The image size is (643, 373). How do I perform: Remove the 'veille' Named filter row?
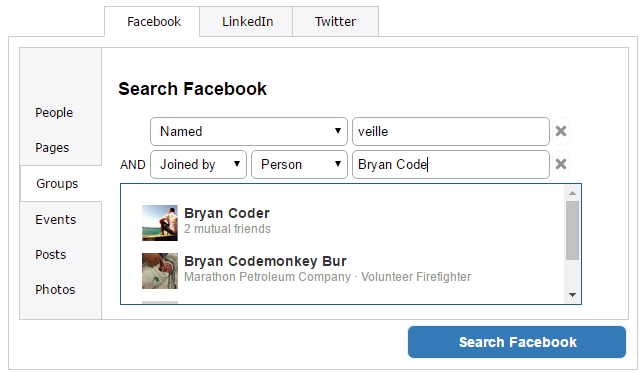[561, 131]
